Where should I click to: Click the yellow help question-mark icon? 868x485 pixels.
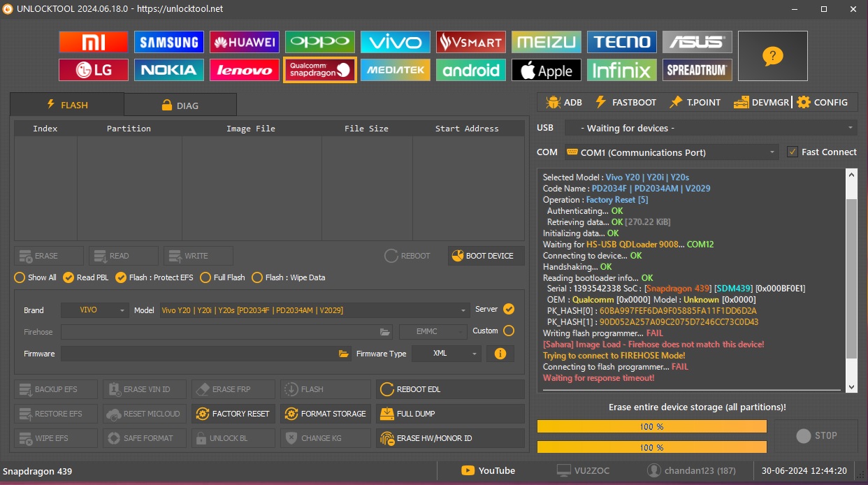(772, 56)
